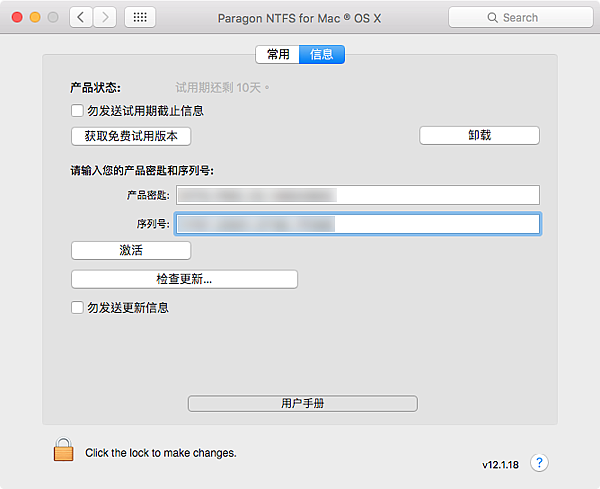The width and height of the screenshot is (600, 489).
Task: Focus the 序列号 input field
Action: point(358,224)
